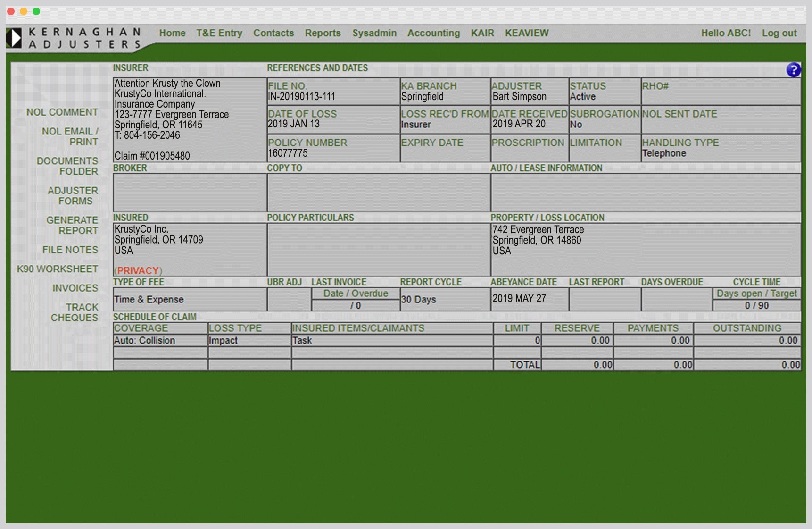This screenshot has height=529, width=812.
Task: Open KAIR from the top navigation
Action: (x=482, y=33)
